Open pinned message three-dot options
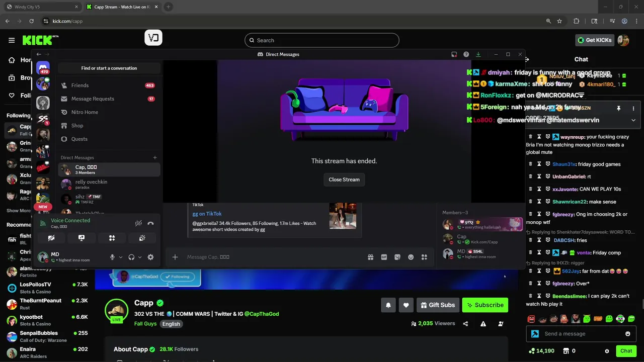Viewport: 644px width, 362px height. pos(633,108)
